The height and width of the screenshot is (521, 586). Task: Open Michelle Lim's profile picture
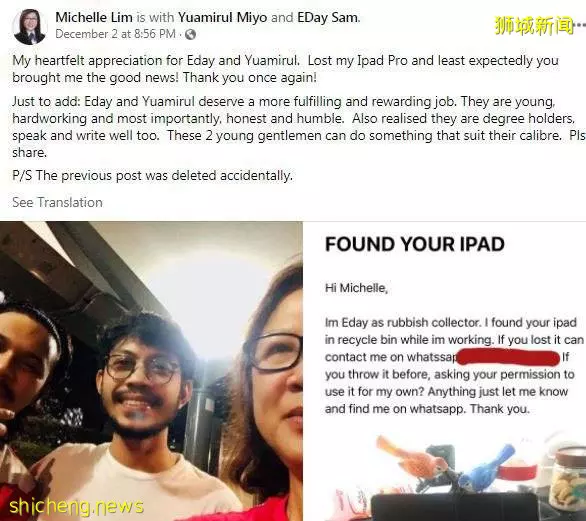[30, 27]
